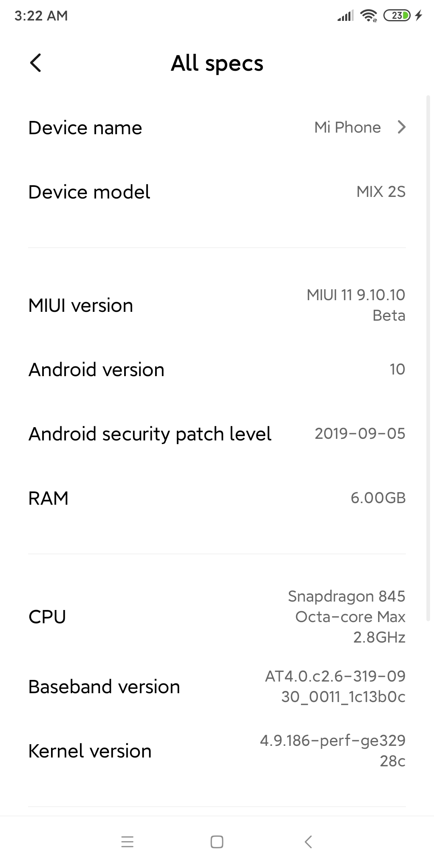
Task: Open Device name chevron arrow
Action: coord(401,127)
